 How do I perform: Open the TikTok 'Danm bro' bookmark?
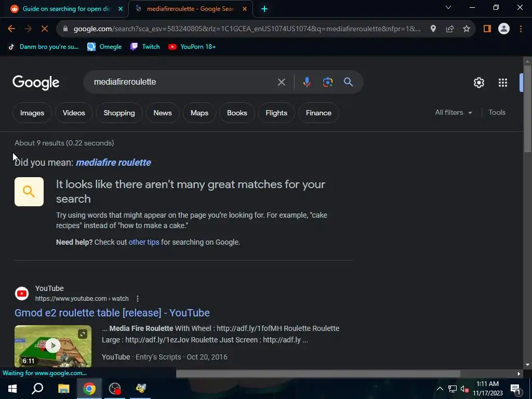pos(43,46)
